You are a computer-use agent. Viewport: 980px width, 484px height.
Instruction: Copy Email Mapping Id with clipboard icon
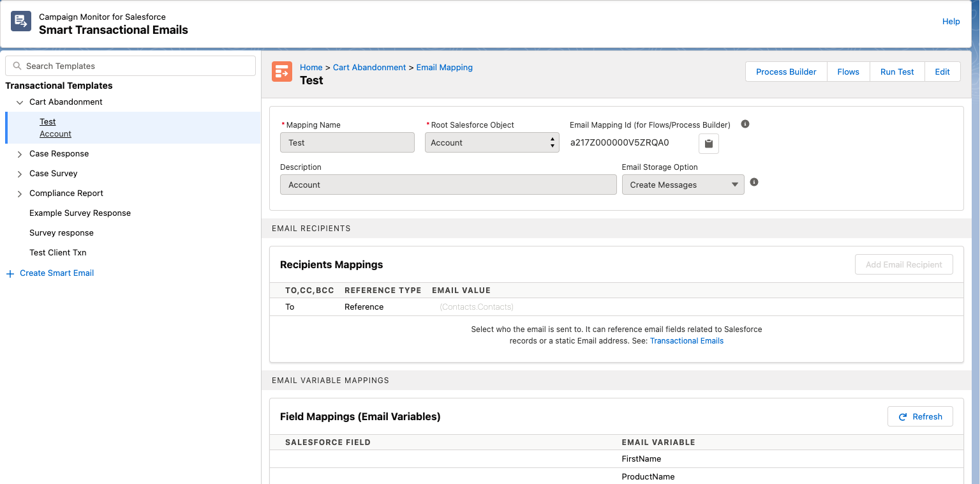[x=709, y=144]
